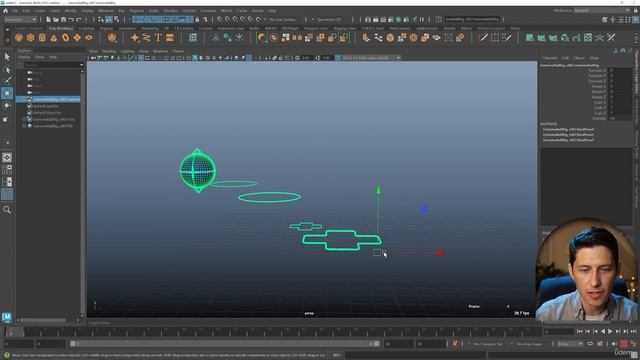640x360 pixels.
Task: Go to end of playback range
Action: (x=633, y=331)
